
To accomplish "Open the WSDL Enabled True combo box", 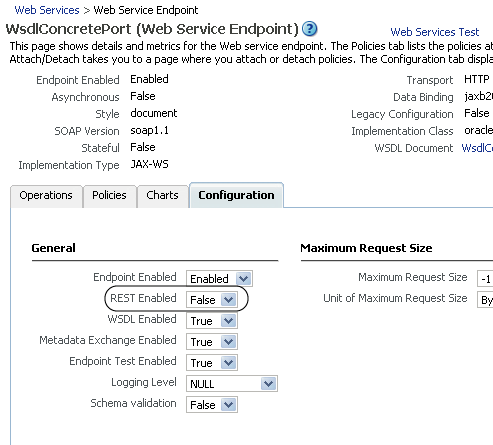I will click(x=212, y=321).
